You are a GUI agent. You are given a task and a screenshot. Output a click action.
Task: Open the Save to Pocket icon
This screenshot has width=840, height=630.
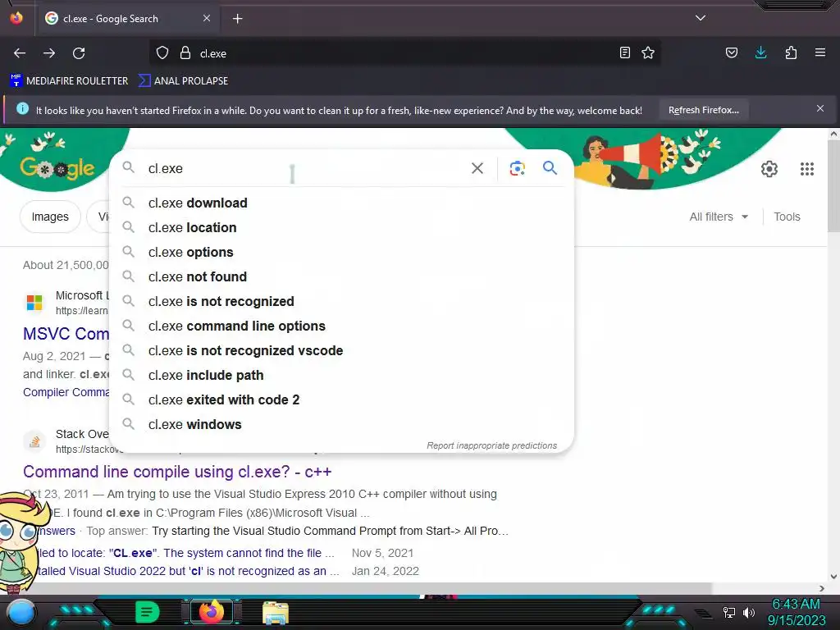click(731, 52)
